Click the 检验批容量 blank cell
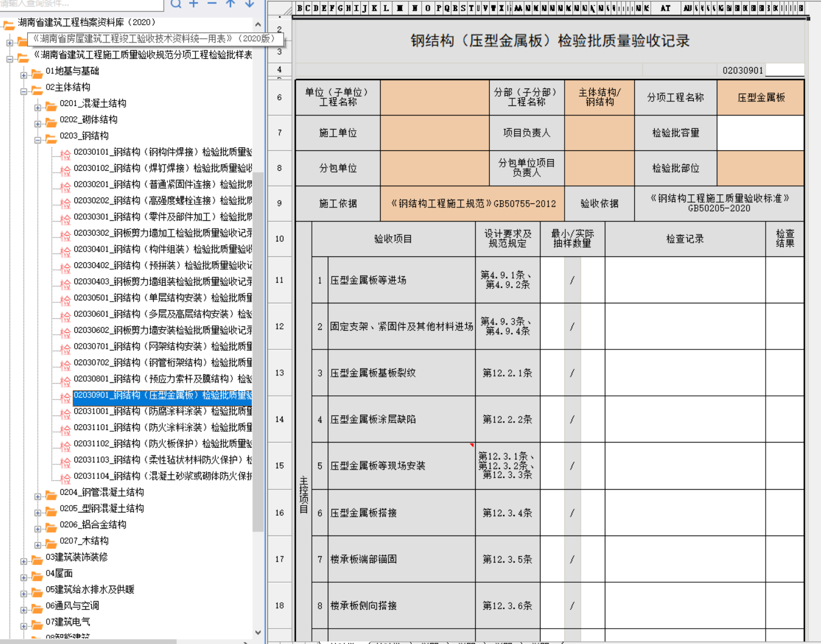 [x=760, y=133]
